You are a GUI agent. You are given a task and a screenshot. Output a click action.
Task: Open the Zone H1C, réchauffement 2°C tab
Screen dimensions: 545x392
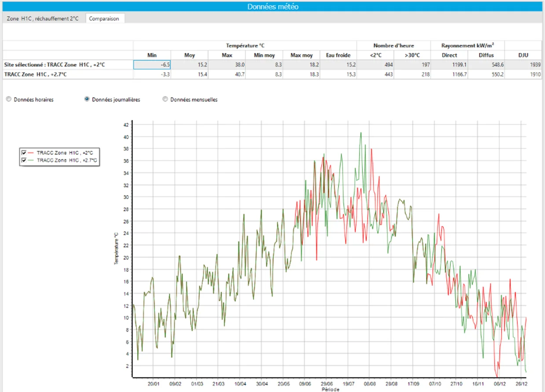43,18
